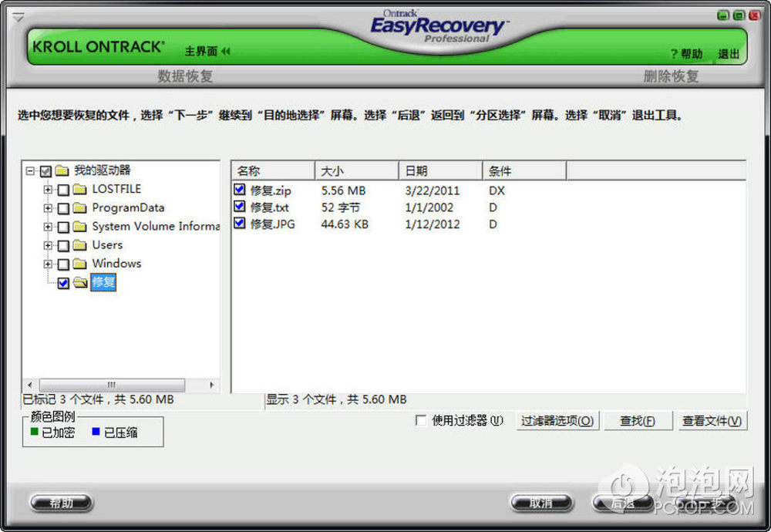The width and height of the screenshot is (771, 532).
Task: Click the green maximize window button
Action: tap(739, 15)
